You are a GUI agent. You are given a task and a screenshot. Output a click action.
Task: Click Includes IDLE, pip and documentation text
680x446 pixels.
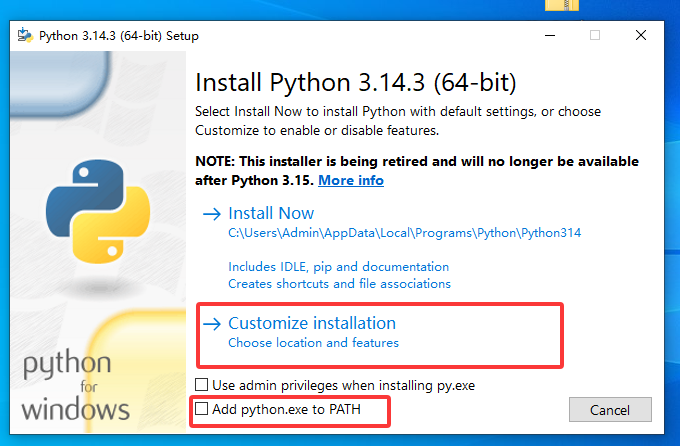(x=339, y=266)
